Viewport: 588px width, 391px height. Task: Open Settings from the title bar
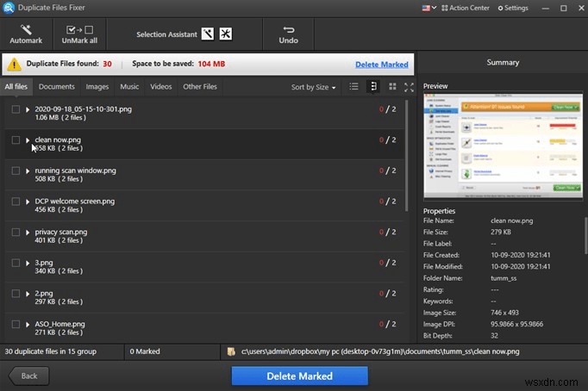[513, 8]
